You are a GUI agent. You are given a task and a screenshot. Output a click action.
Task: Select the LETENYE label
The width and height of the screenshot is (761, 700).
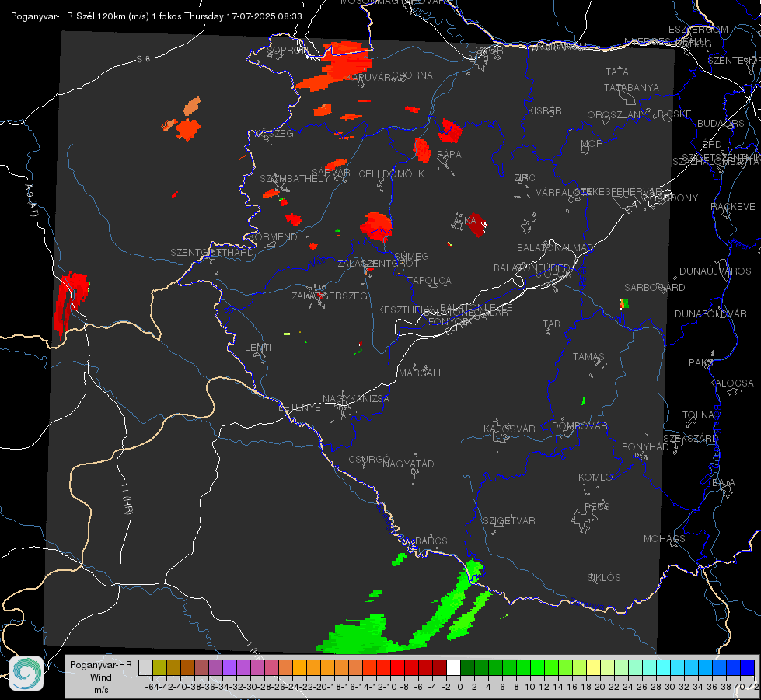coord(299,408)
